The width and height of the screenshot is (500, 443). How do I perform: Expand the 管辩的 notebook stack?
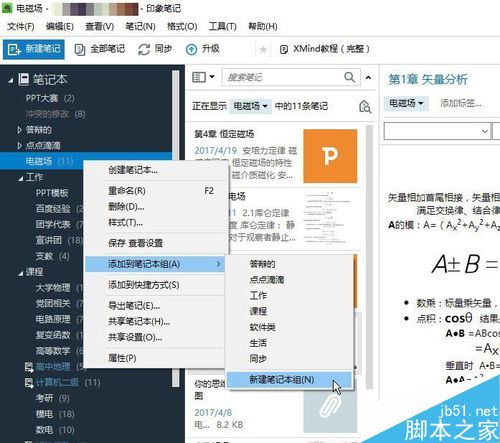(x=20, y=130)
